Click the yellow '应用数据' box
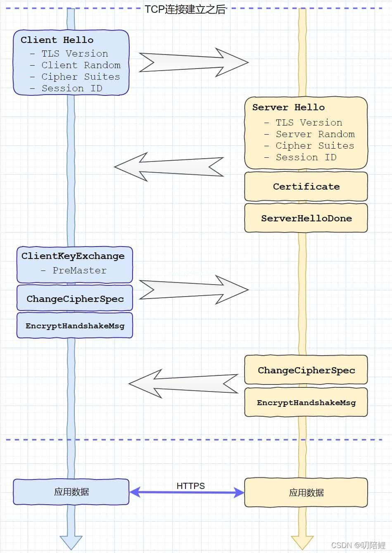 coord(306,492)
